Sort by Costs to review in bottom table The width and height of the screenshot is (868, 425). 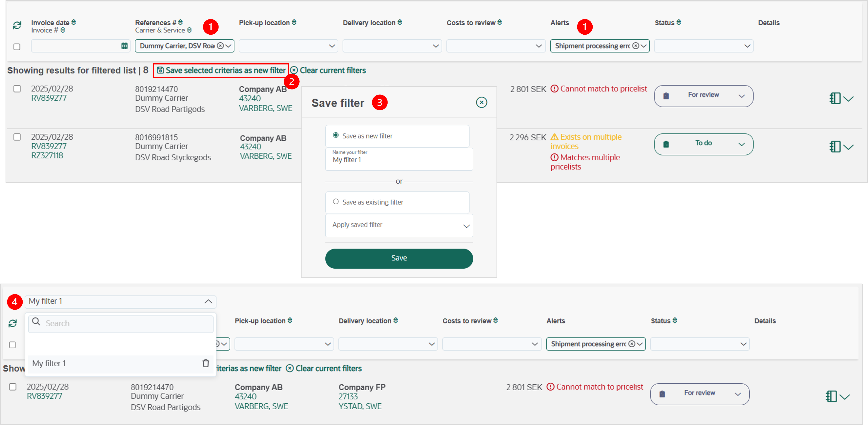pyautogui.click(x=495, y=321)
